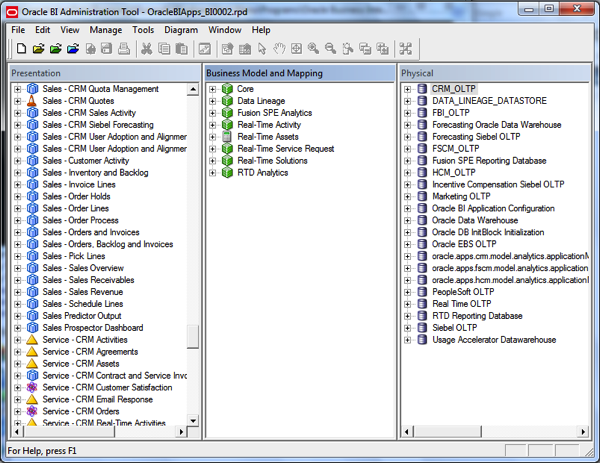Click the New repository toolbar icon

21,49
